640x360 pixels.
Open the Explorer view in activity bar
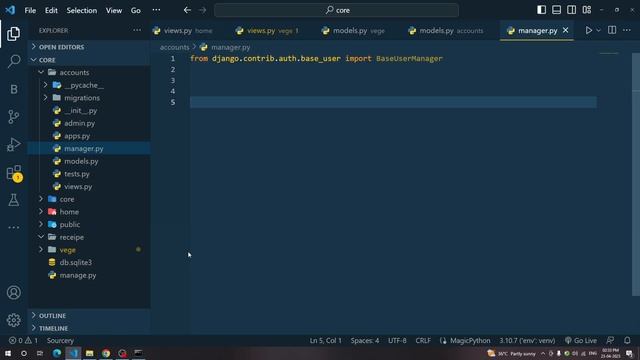click(13, 34)
